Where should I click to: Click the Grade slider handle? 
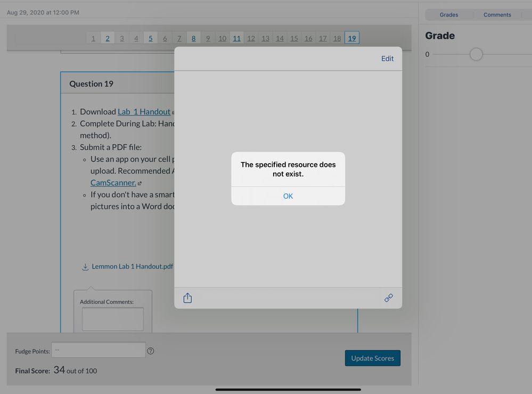tap(476, 54)
